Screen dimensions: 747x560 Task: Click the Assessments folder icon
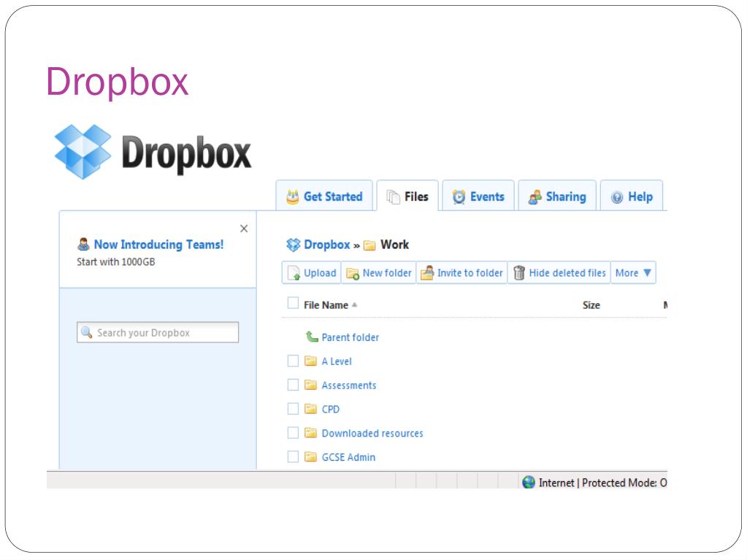point(310,385)
